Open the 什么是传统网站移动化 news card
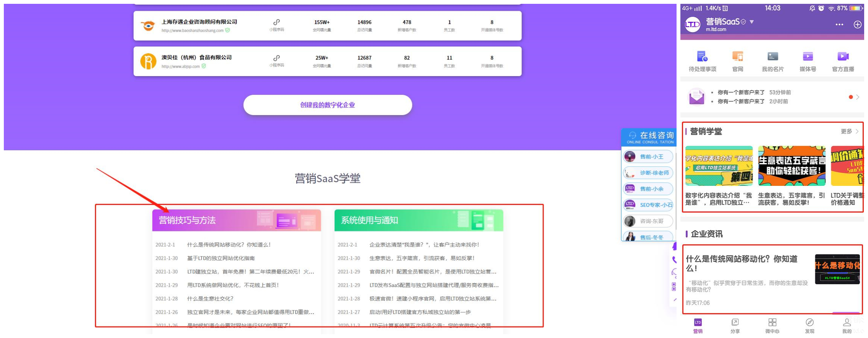The height and width of the screenshot is (338, 868). point(772,279)
